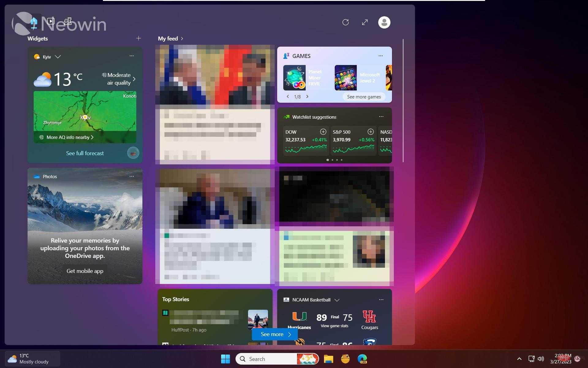Click the DOW Jones add to watchlist toggle
The width and height of the screenshot is (588, 368).
[x=322, y=132]
